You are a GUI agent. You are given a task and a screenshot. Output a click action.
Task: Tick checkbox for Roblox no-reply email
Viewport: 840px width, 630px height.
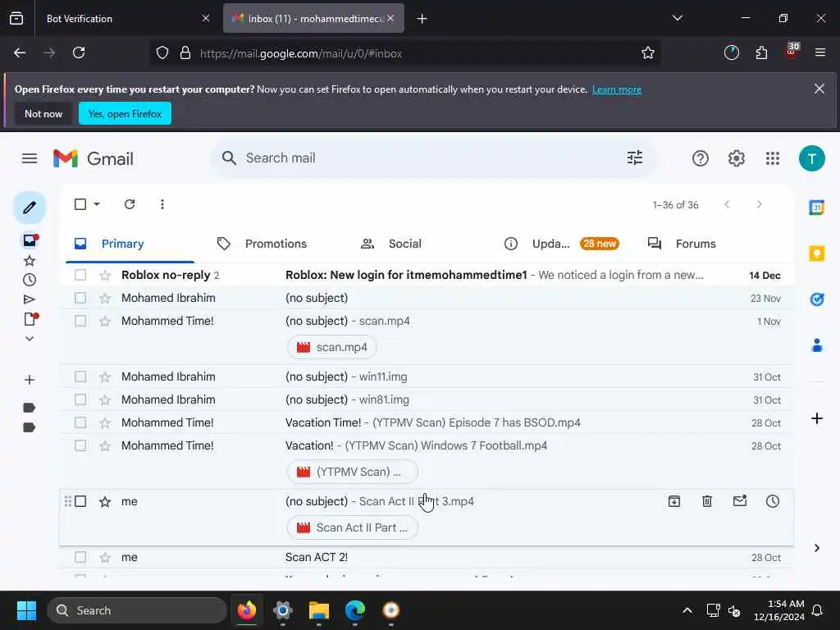coord(80,275)
